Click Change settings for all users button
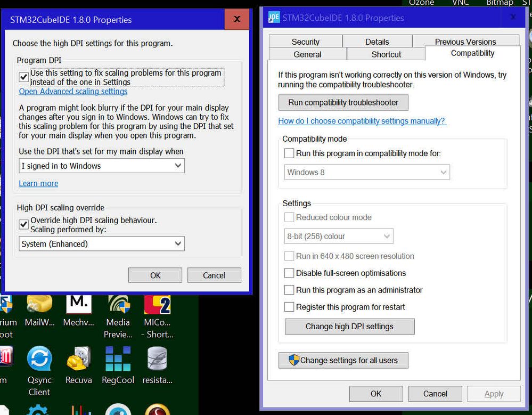This screenshot has height=415, width=532. click(x=343, y=360)
